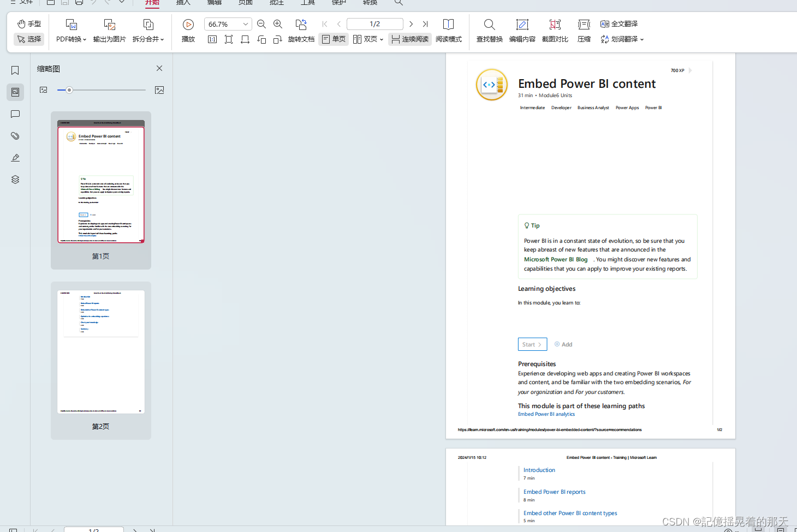Image resolution: width=797 pixels, height=532 pixels.
Task: Open Embed Power BI reports link
Action: 554,492
